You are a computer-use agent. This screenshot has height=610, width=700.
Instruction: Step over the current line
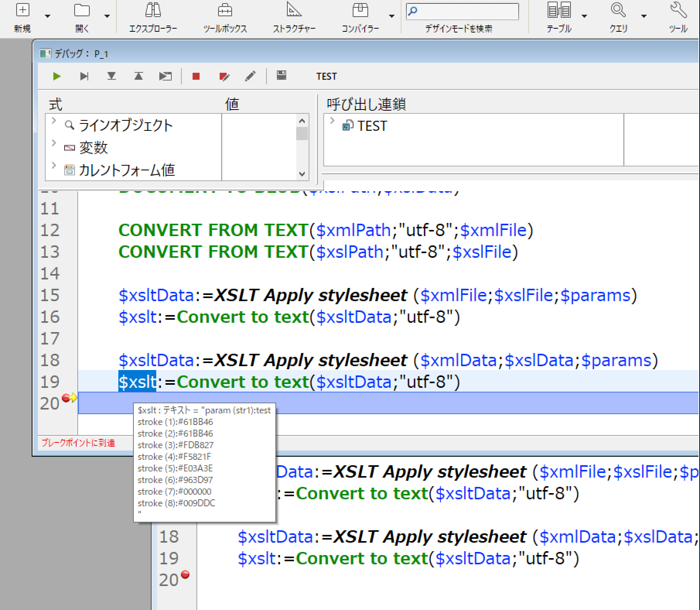84,76
